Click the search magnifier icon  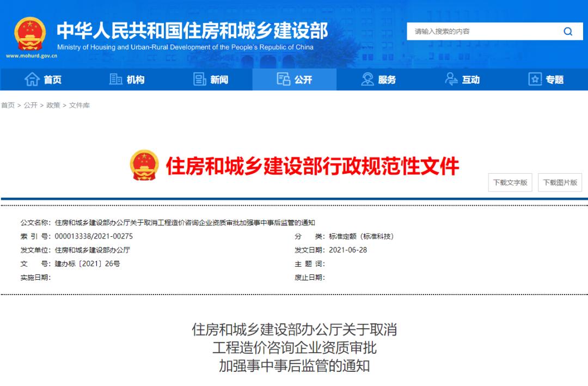(568, 31)
